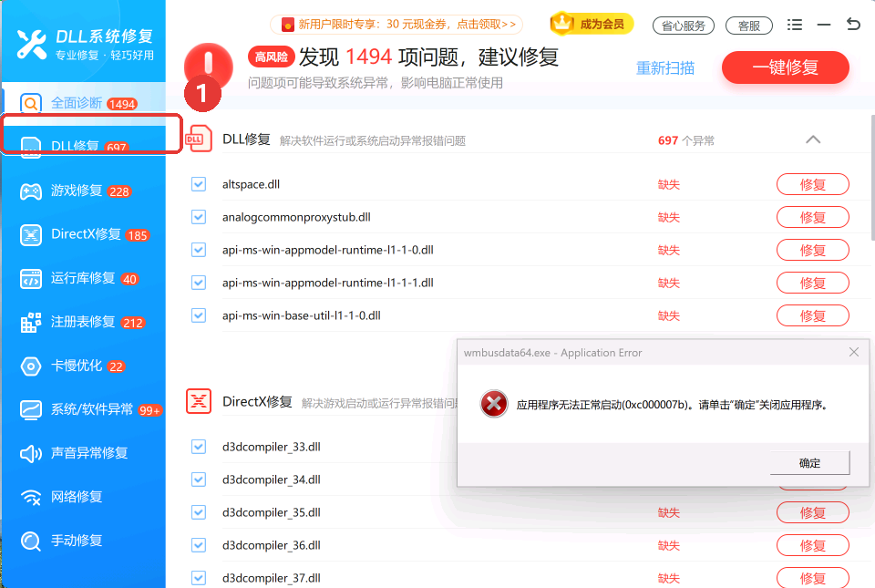Click 成为会员 become member button
Image resolution: width=875 pixels, height=588 pixels.
pos(592,24)
